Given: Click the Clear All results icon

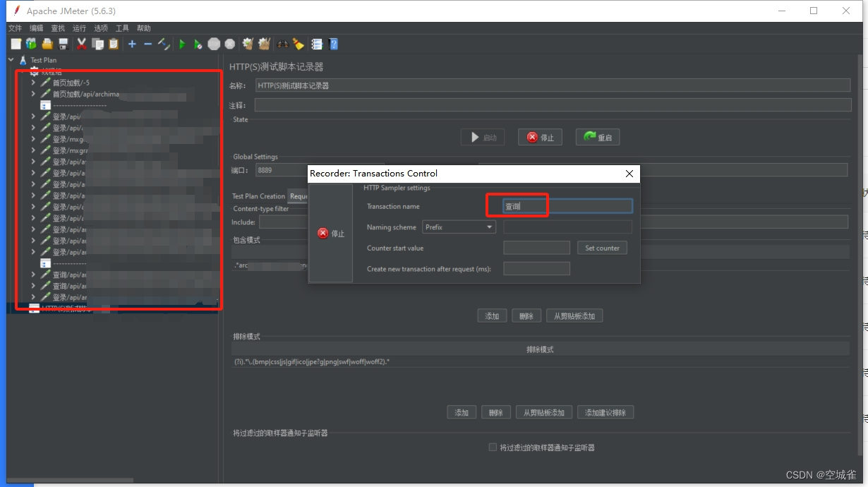Looking at the screenshot, I should point(264,44).
